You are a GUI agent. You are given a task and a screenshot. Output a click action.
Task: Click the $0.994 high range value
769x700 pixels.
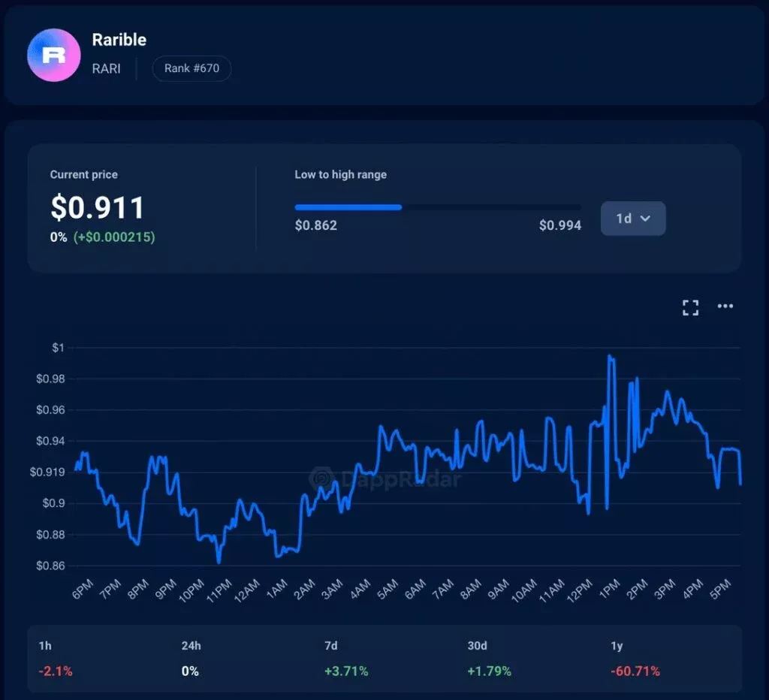pos(559,225)
